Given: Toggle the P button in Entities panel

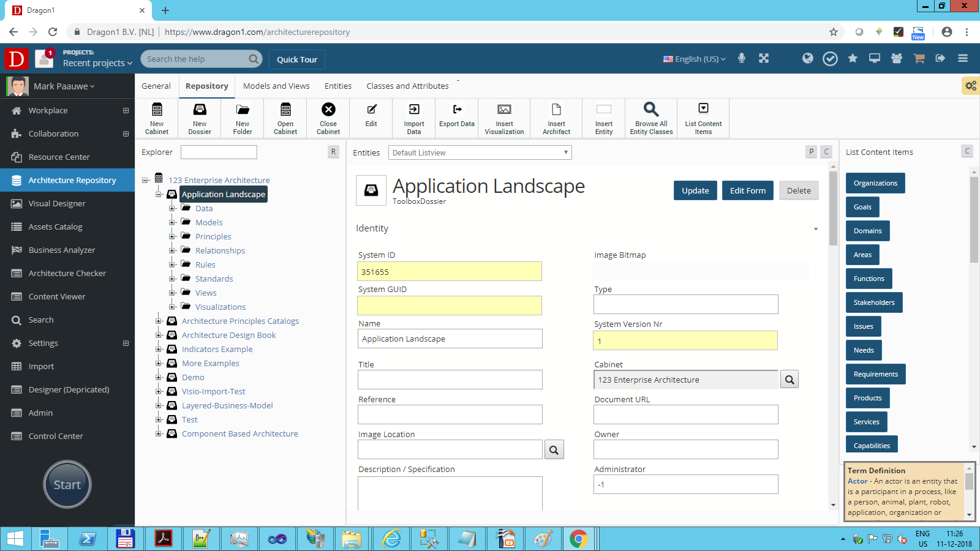Looking at the screenshot, I should [811, 152].
